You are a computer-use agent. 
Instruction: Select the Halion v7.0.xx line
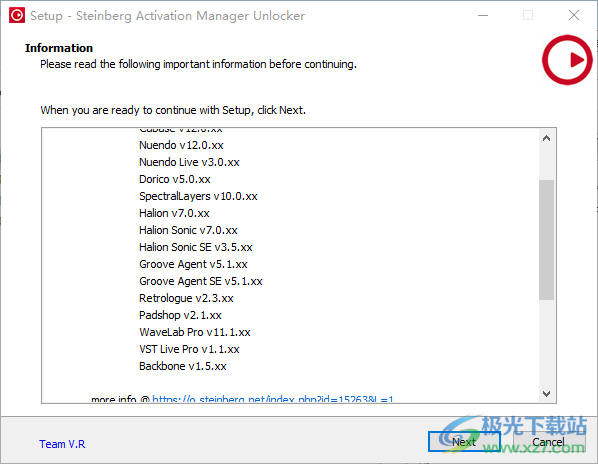click(x=174, y=213)
